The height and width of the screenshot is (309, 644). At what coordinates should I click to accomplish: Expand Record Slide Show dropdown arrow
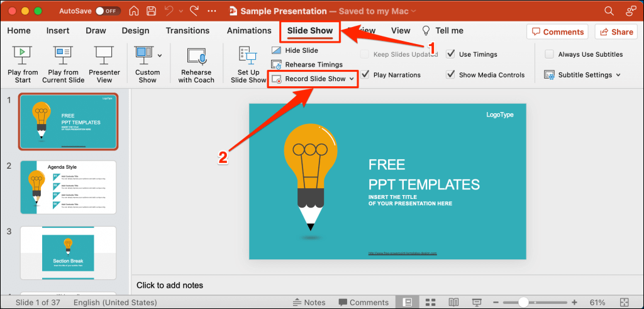point(352,79)
